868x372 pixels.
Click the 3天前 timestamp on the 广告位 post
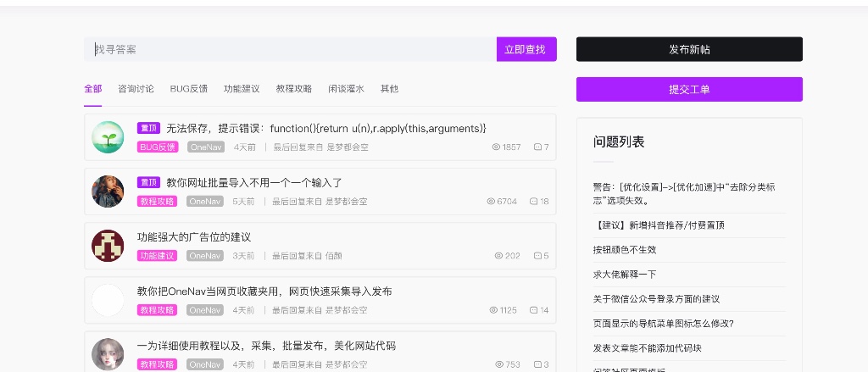[x=243, y=255]
